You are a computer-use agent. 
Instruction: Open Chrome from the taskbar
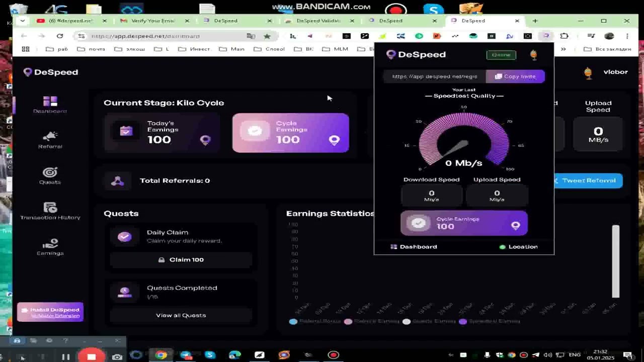pyautogui.click(x=160, y=355)
